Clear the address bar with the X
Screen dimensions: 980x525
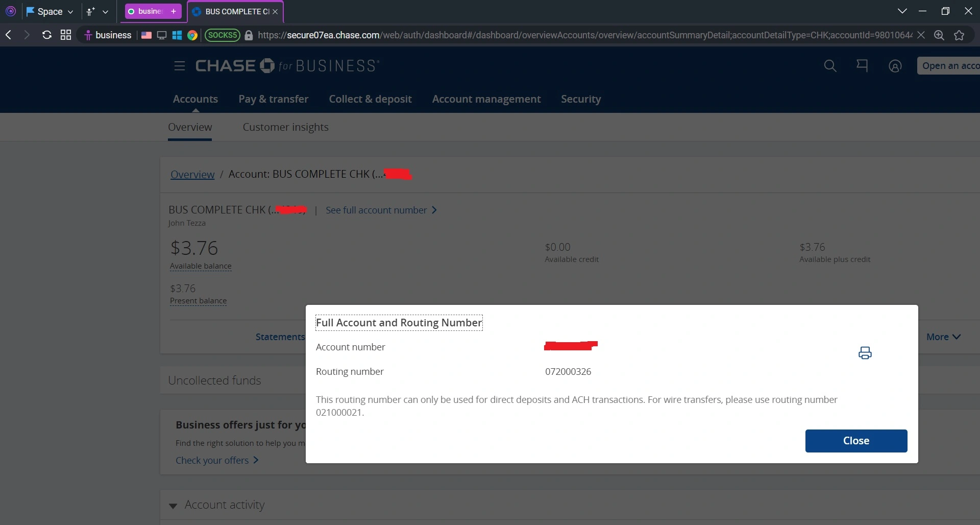921,35
